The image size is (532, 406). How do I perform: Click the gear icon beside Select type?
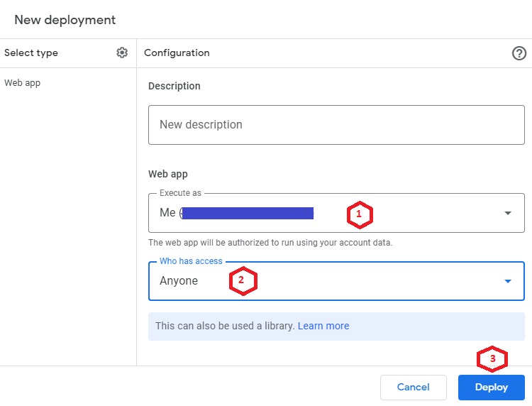122,53
